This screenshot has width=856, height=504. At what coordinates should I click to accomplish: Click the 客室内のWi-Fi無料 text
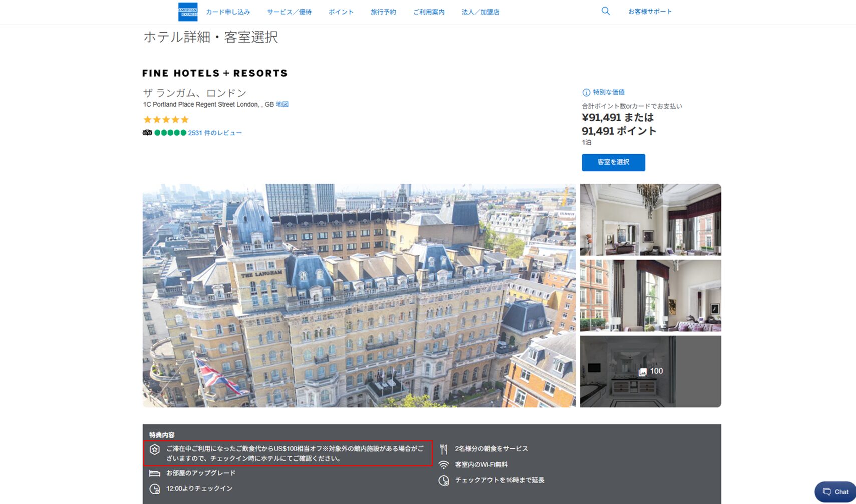point(481,464)
